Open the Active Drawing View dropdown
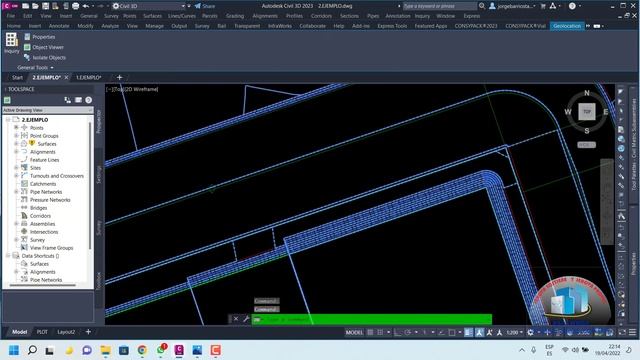 tap(48, 110)
